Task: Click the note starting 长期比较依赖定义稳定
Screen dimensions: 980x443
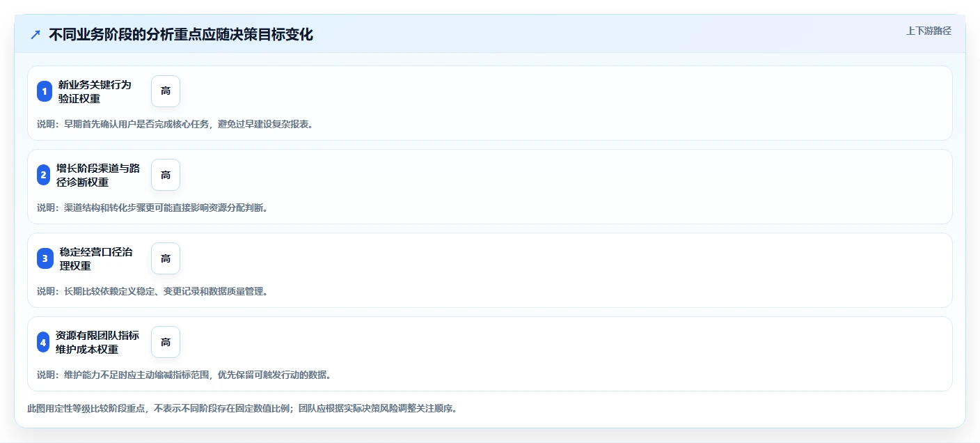Action: tap(152, 291)
